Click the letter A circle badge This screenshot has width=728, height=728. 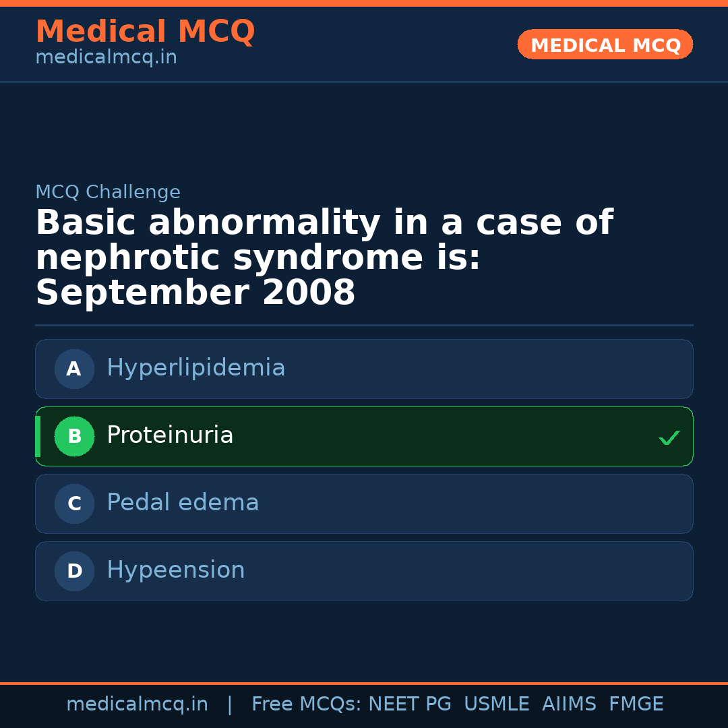click(x=74, y=369)
